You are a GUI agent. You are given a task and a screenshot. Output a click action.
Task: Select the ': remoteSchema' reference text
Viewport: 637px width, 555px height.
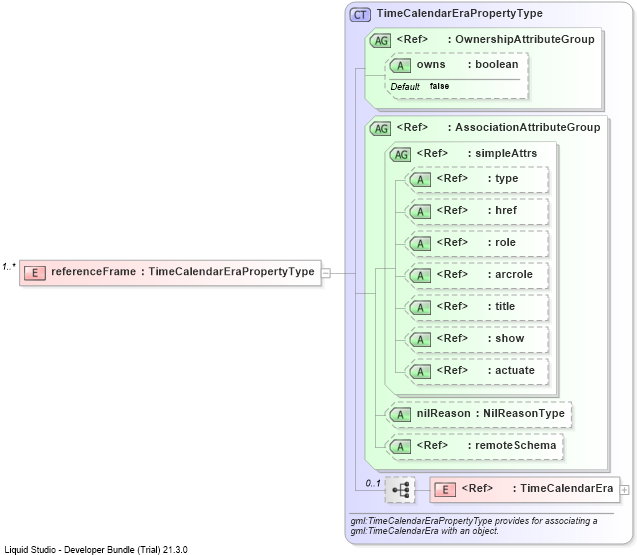[x=512, y=446]
